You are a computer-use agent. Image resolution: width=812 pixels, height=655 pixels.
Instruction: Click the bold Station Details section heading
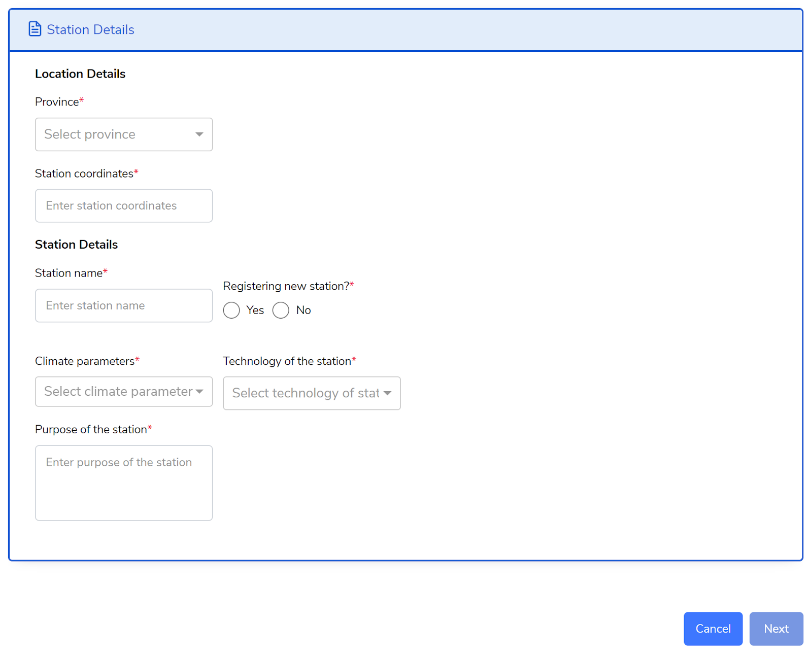coord(76,244)
